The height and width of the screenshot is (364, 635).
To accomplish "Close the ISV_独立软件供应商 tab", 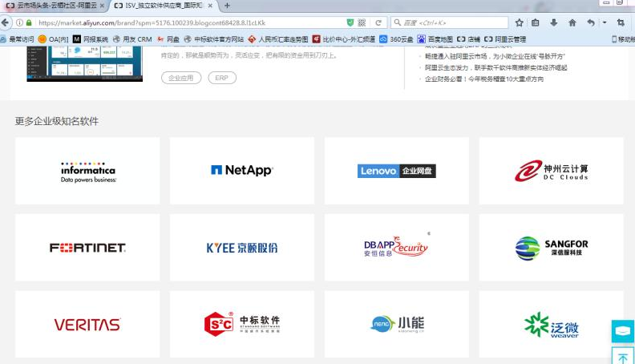I will point(210,6).
